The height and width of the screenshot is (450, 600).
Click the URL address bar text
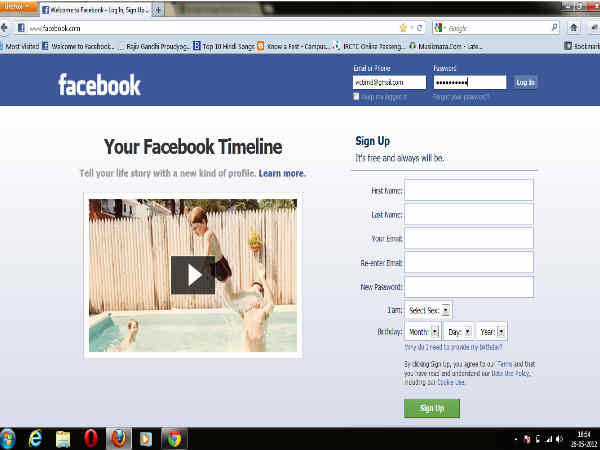[x=55, y=28]
